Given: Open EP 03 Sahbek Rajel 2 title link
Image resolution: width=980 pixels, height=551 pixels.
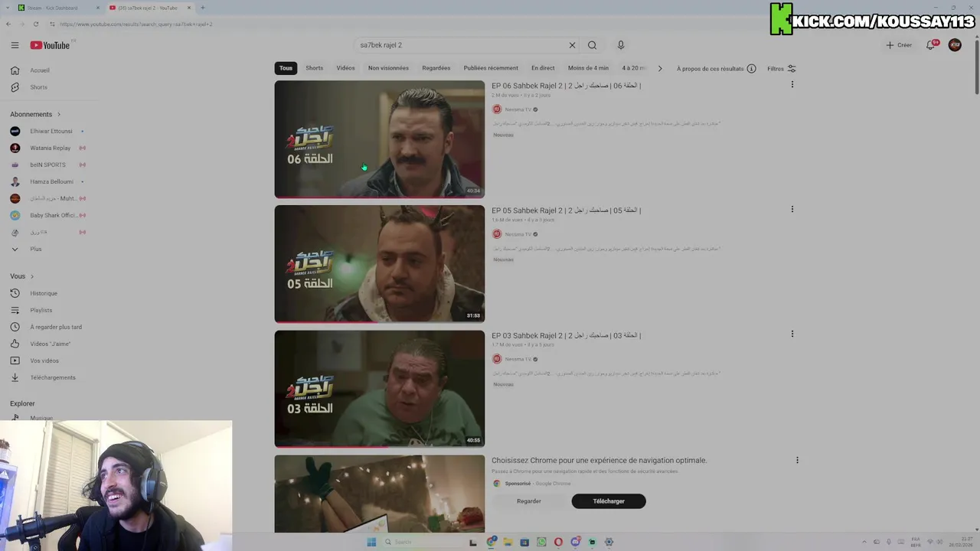Looking at the screenshot, I should pos(567,335).
